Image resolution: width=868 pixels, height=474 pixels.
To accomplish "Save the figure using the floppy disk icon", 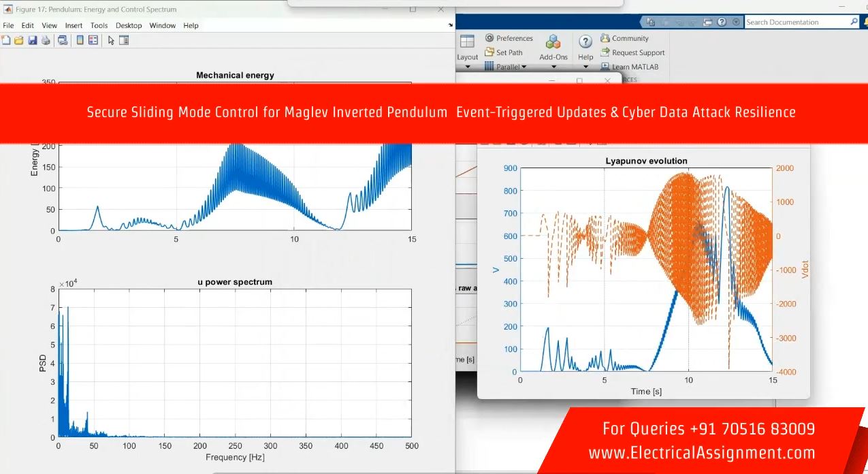I will (x=32, y=40).
